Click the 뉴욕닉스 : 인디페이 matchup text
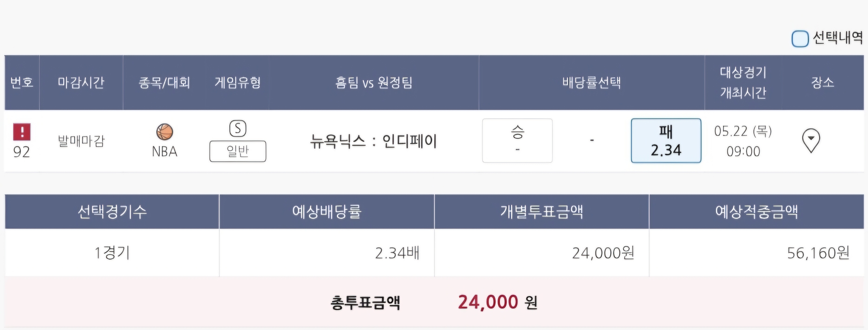The image size is (868, 330). coord(373,141)
